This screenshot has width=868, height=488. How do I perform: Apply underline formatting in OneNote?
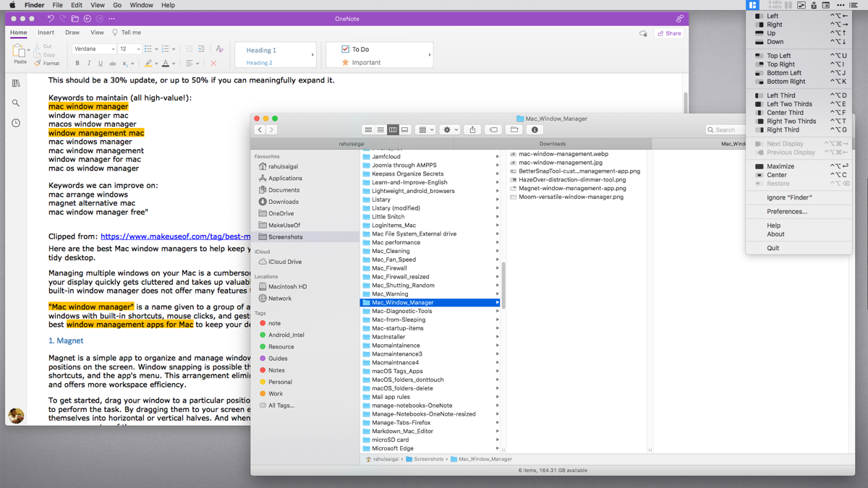tap(101, 64)
